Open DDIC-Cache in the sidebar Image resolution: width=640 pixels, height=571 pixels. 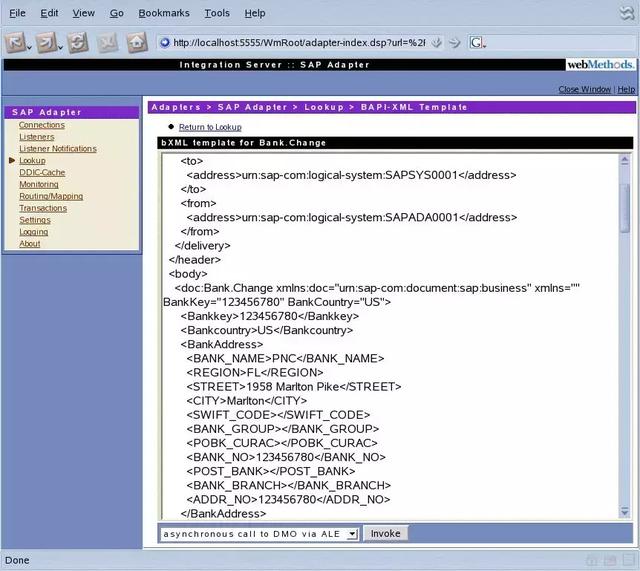42,172
